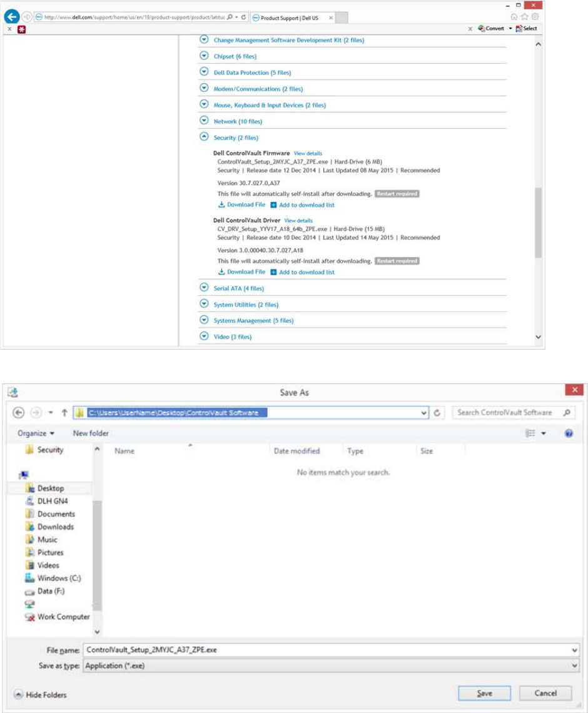Open Music in the navigation pane
The image size is (588, 713).
pos(41,539)
